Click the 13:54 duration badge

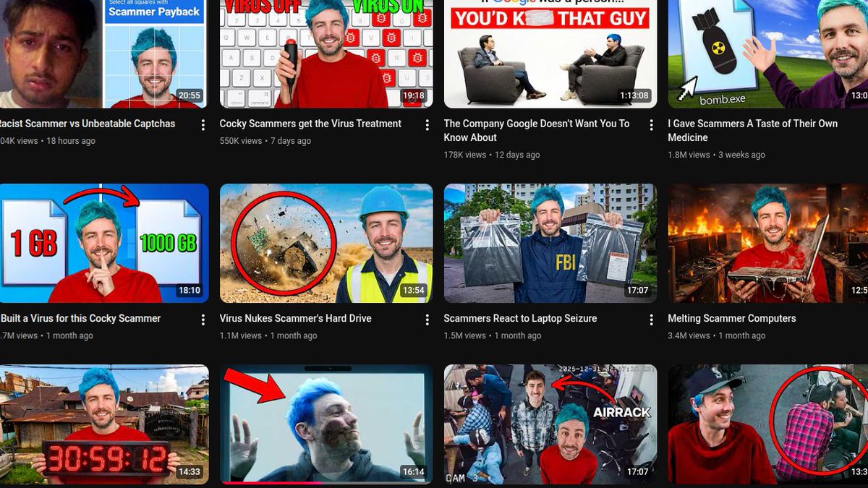(414, 291)
